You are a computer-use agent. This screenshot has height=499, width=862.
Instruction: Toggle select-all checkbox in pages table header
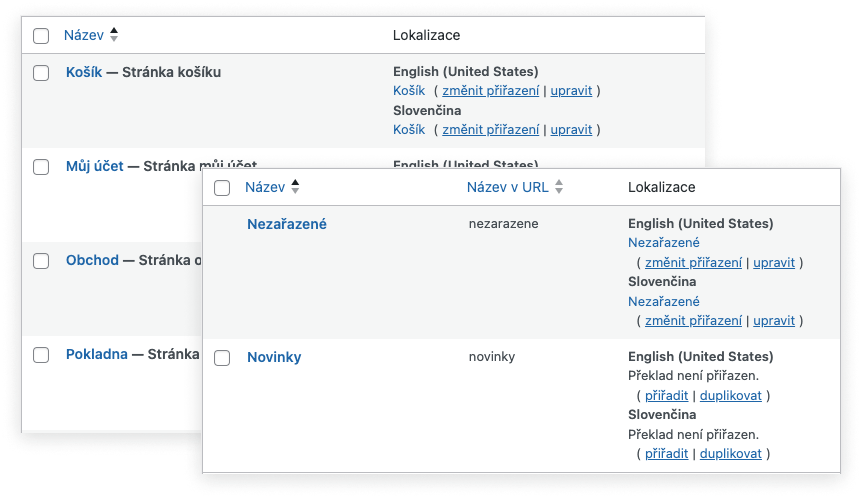point(41,36)
